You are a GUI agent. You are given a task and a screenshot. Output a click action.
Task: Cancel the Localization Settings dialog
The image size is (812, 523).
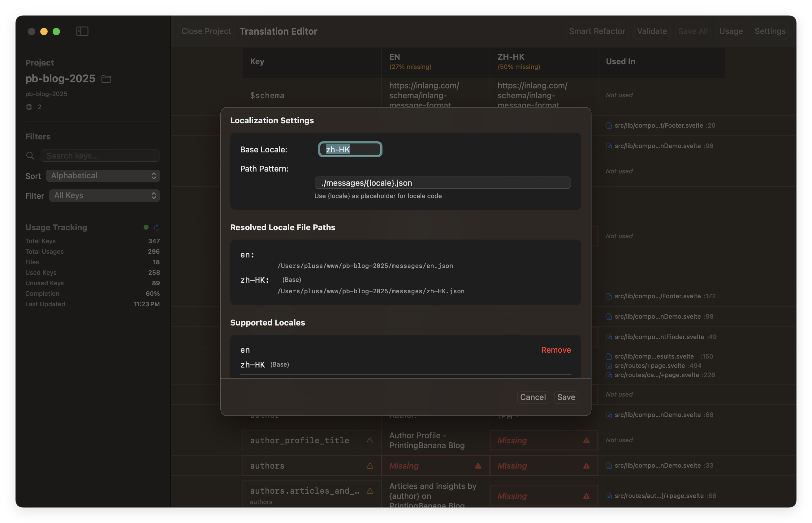coord(533,397)
